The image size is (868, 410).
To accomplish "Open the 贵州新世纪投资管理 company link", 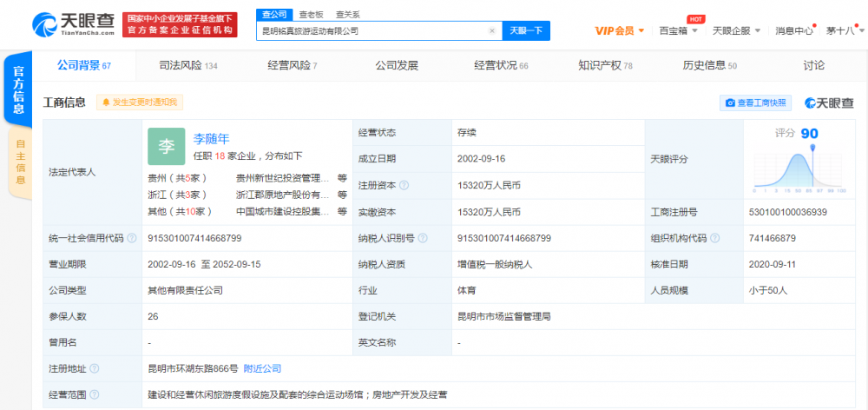I will pyautogui.click(x=282, y=178).
